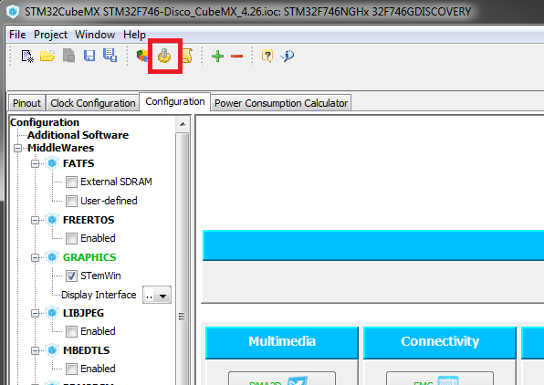Select the MBEDTLS tree label

pyautogui.click(x=86, y=351)
